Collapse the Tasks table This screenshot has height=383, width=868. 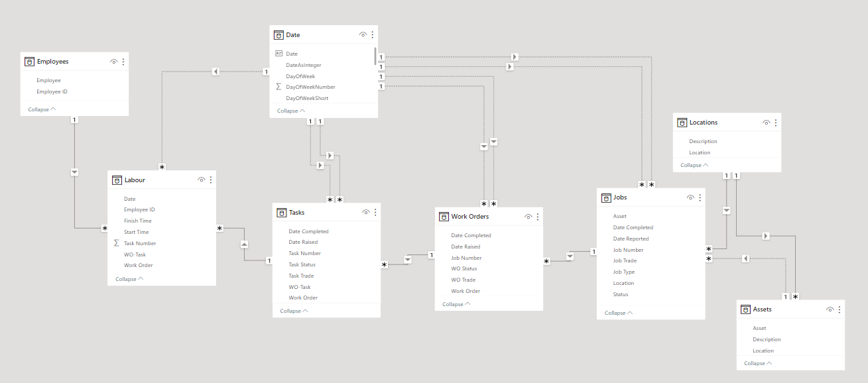click(294, 311)
